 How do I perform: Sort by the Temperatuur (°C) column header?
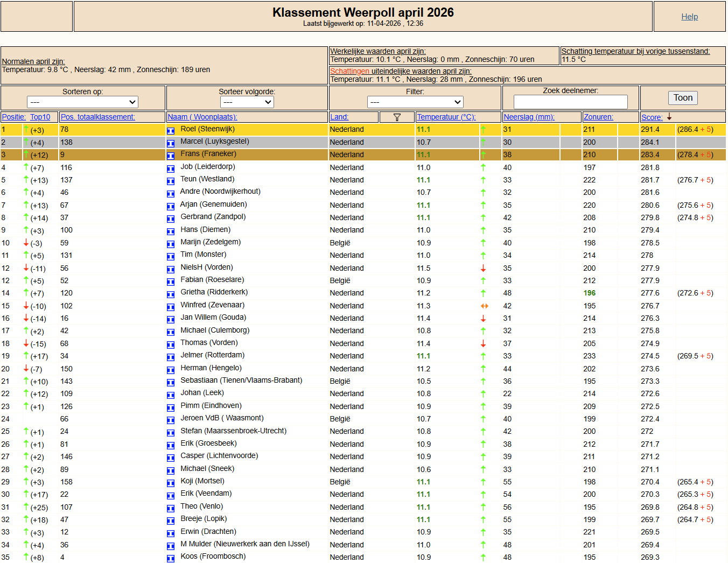(446, 117)
